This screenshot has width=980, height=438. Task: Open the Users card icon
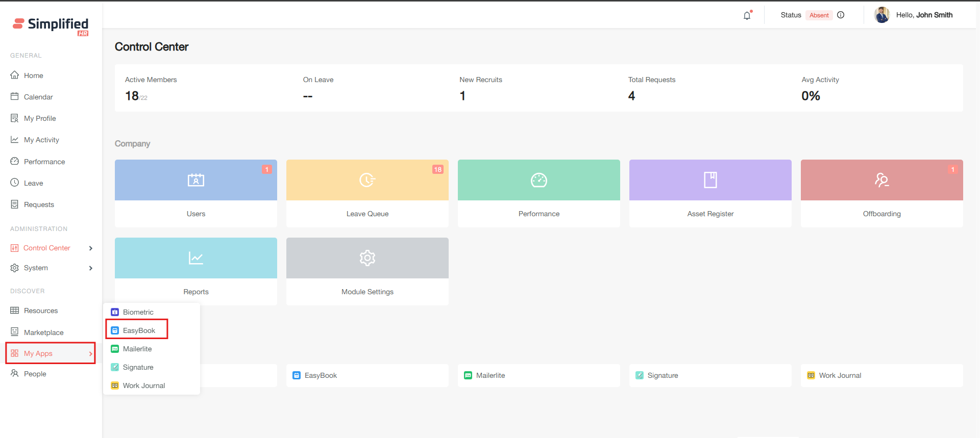(x=196, y=180)
